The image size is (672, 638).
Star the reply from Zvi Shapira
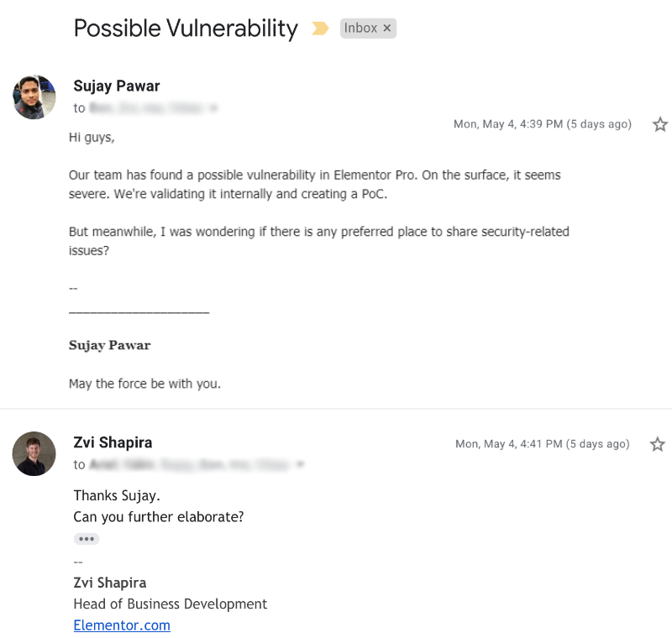(x=658, y=444)
